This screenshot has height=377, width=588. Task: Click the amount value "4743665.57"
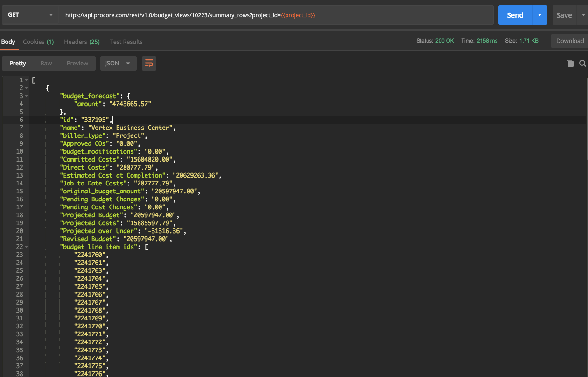pos(130,104)
